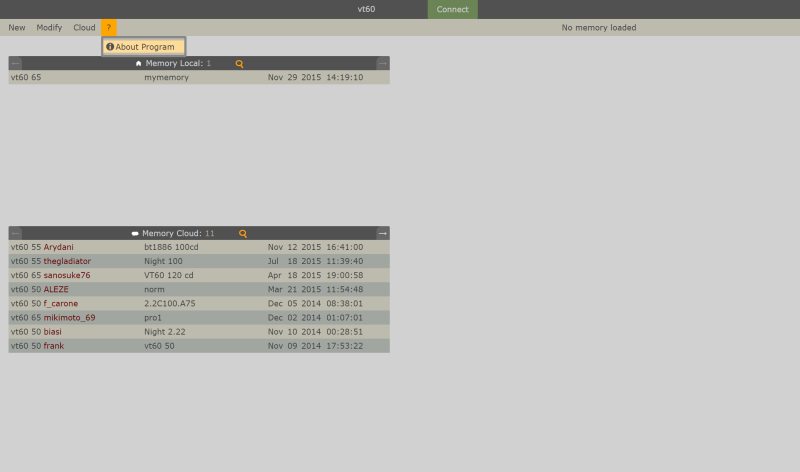Open user f_carone link
This screenshot has height=472, width=800.
pos(61,304)
